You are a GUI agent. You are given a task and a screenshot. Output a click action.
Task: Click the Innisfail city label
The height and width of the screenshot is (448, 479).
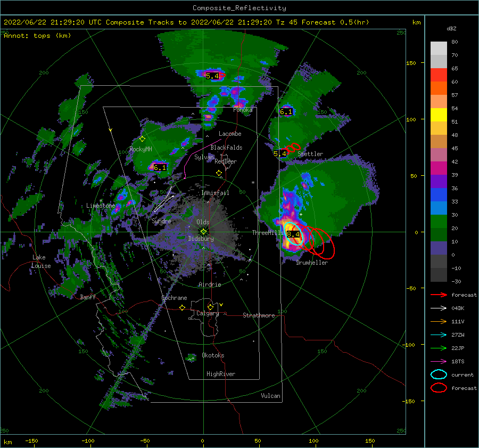(x=215, y=193)
